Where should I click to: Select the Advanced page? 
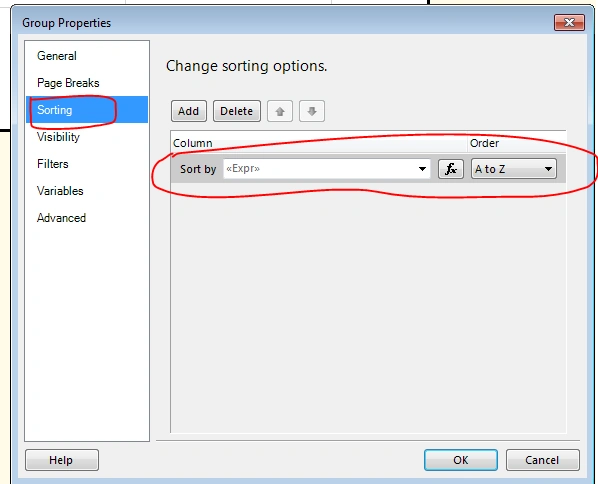pos(61,218)
